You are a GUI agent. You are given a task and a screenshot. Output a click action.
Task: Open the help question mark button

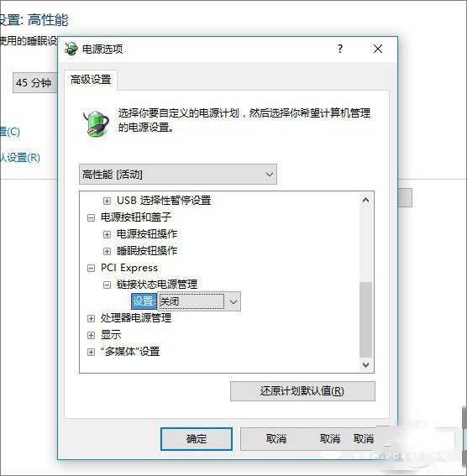coord(340,49)
